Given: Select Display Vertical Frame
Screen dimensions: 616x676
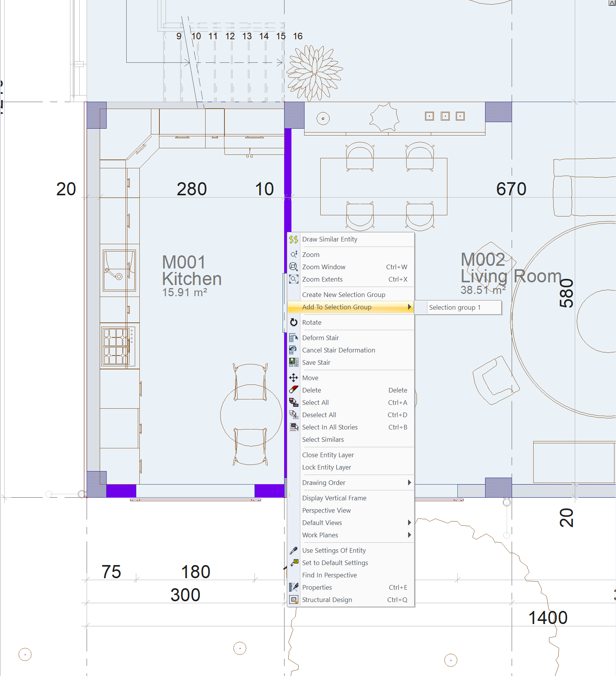Looking at the screenshot, I should point(351,498).
